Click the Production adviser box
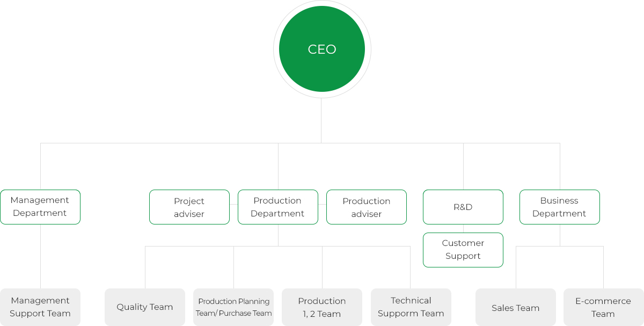Viewport: 644px width, 326px height. coord(367,207)
